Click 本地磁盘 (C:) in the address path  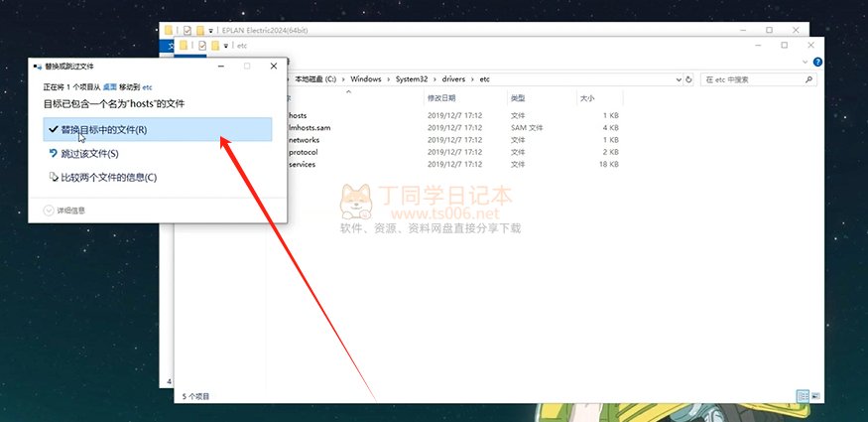(x=315, y=79)
